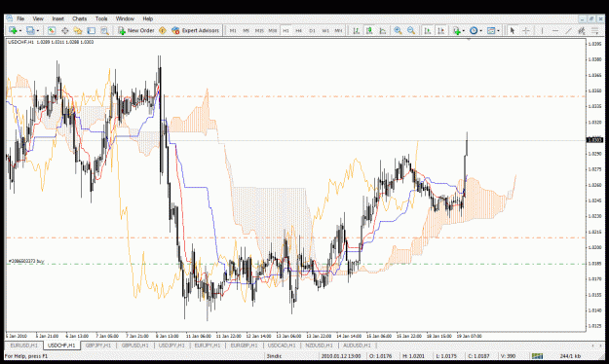Open the Charts menu
This screenshot has width=609, height=364.
(x=79, y=18)
